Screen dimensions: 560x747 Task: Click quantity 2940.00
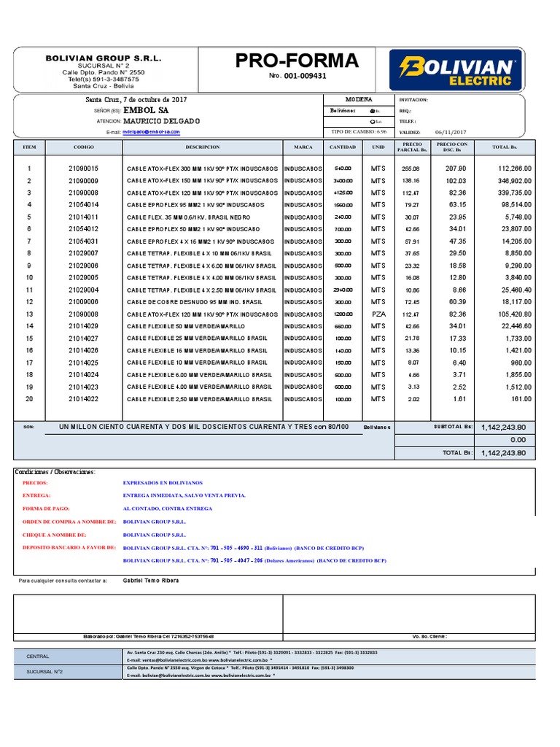tap(343, 290)
